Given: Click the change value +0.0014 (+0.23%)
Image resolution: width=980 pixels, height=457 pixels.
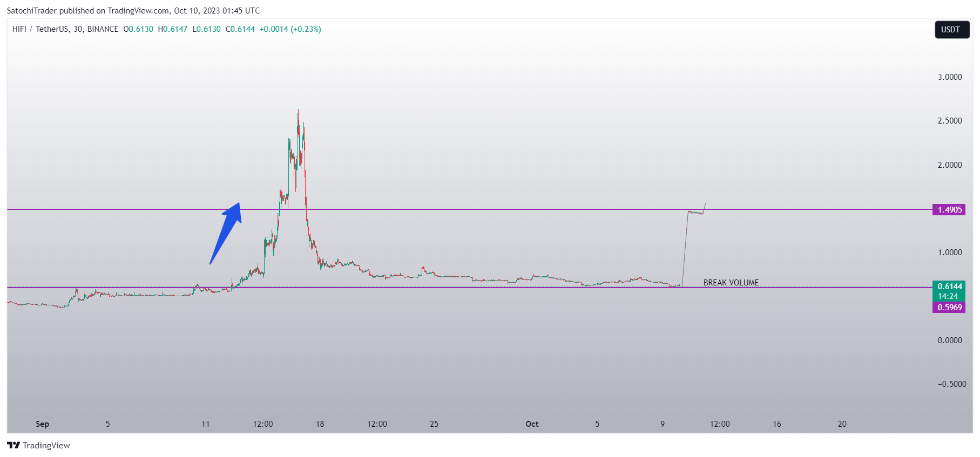Looking at the screenshot, I should tap(290, 29).
